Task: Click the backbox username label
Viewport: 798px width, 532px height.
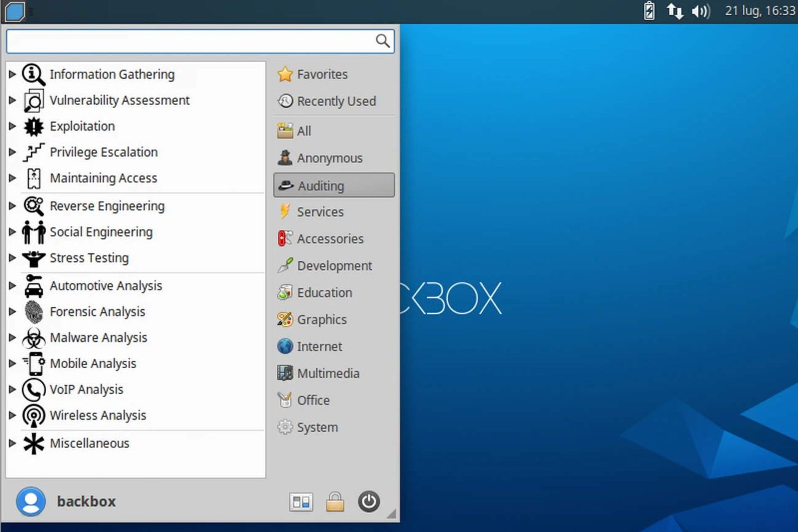Action: pos(86,502)
